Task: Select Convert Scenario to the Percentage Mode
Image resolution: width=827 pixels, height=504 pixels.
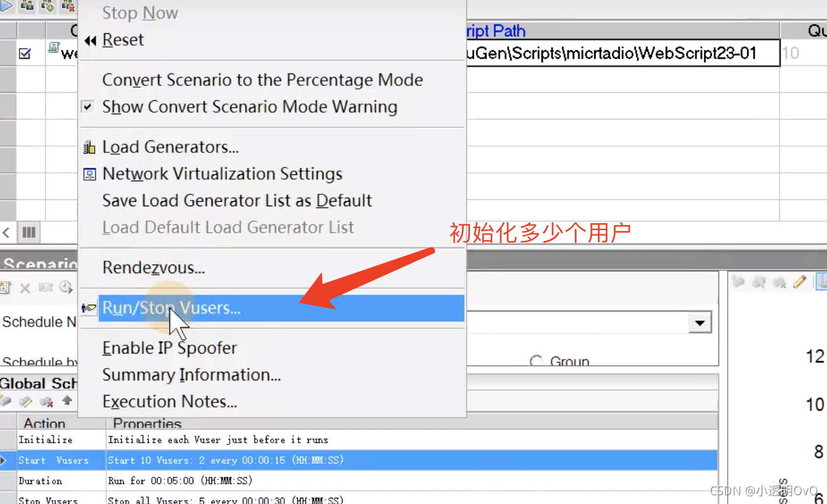Action: [262, 80]
